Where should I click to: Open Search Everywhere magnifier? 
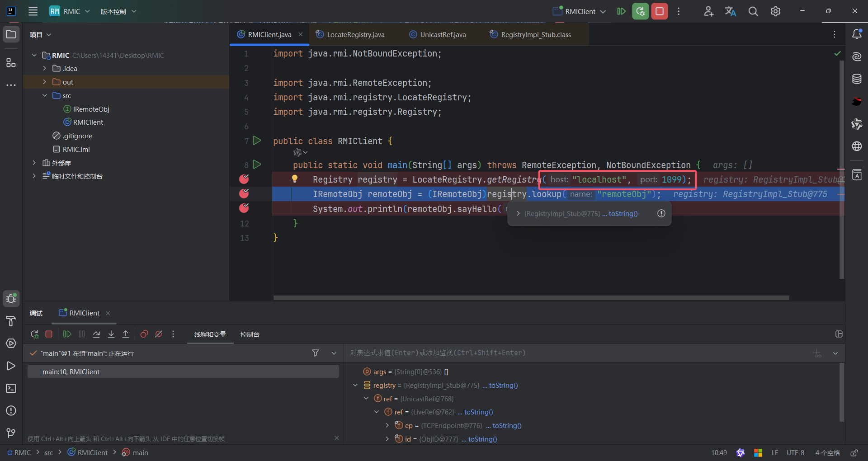point(753,11)
